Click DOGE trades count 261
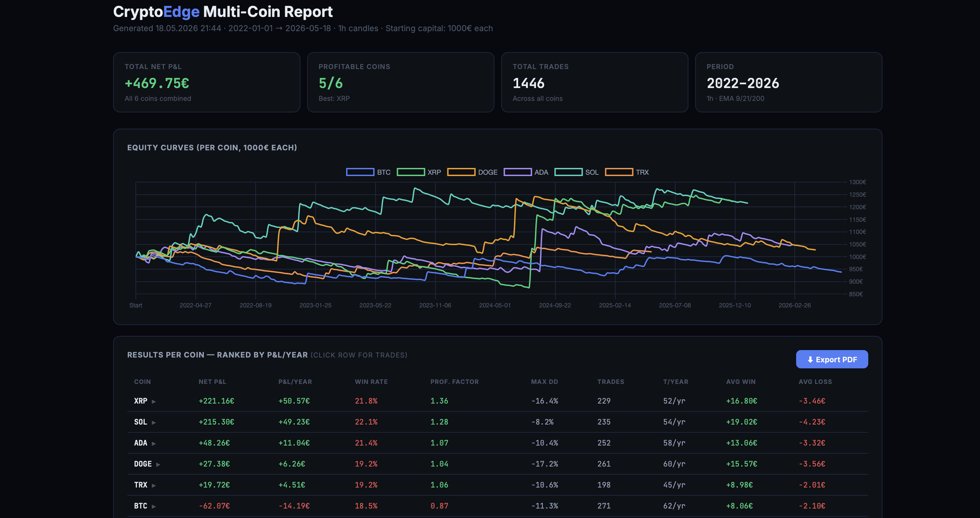The height and width of the screenshot is (518, 980). (604, 463)
